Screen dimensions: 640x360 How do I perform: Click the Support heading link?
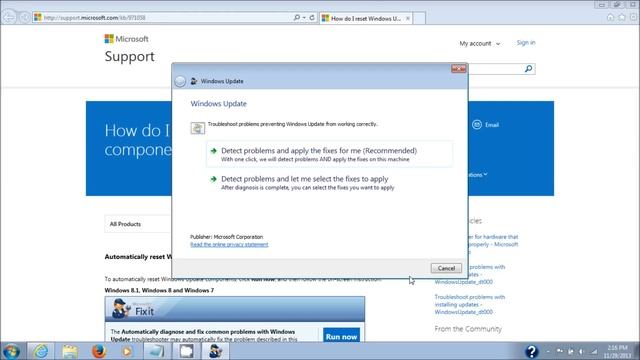point(129,56)
